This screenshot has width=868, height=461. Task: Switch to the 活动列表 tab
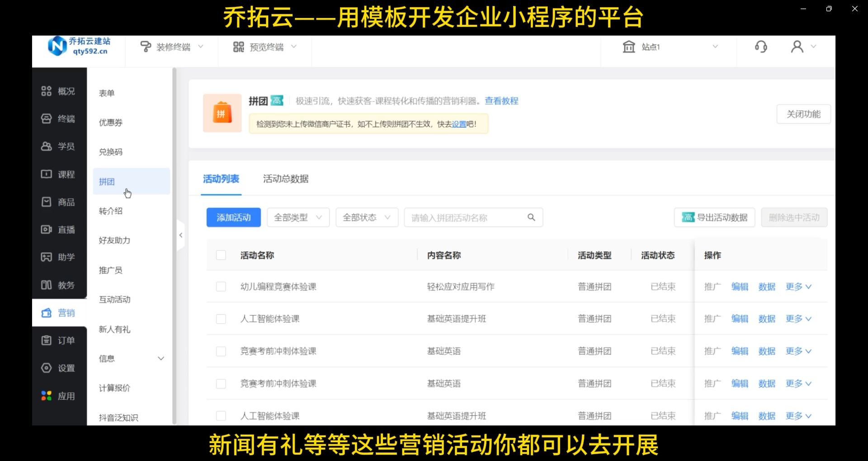pyautogui.click(x=221, y=179)
